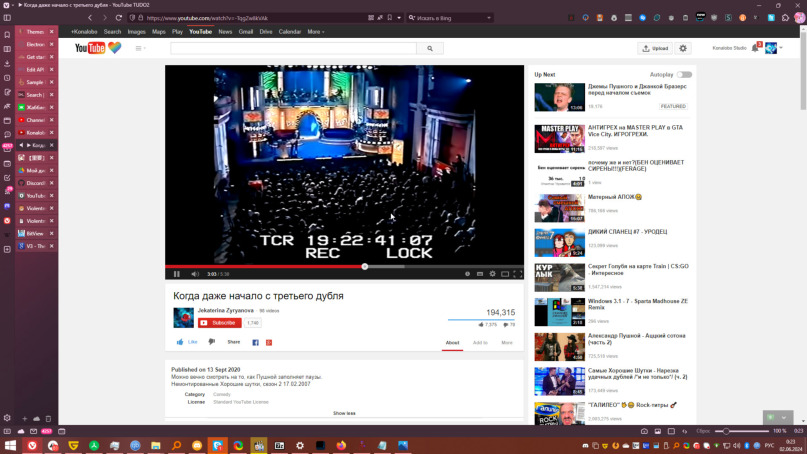Open the notifications bell

coord(755,48)
